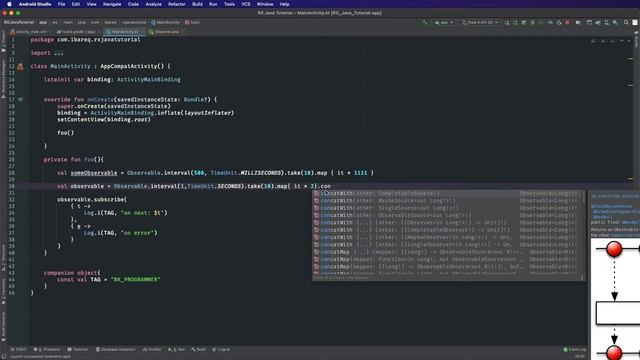Open the Tools menu
Viewport: 640px width, 360px height.
[229, 4]
